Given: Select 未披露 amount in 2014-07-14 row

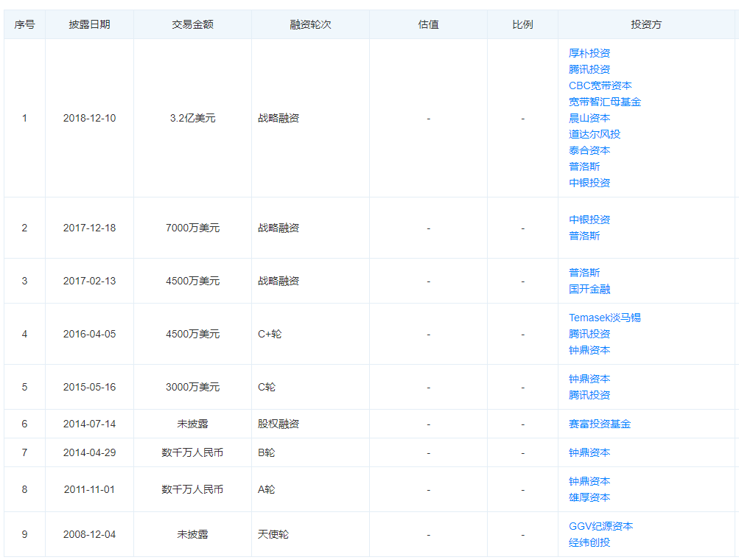Looking at the screenshot, I should 193,424.
